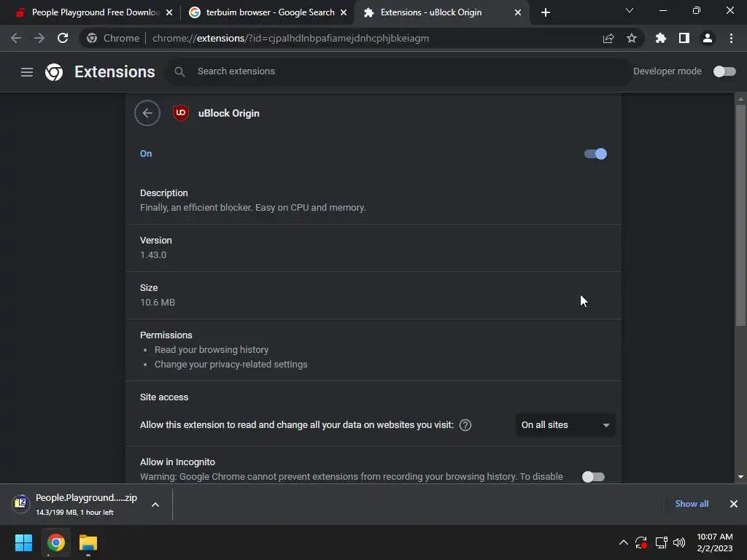Navigate back in browser history
The width and height of the screenshot is (747, 560).
(x=16, y=38)
